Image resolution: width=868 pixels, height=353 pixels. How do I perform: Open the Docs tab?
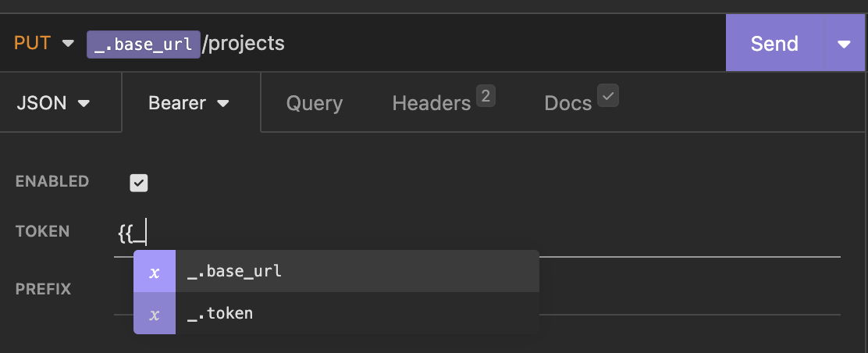point(567,103)
